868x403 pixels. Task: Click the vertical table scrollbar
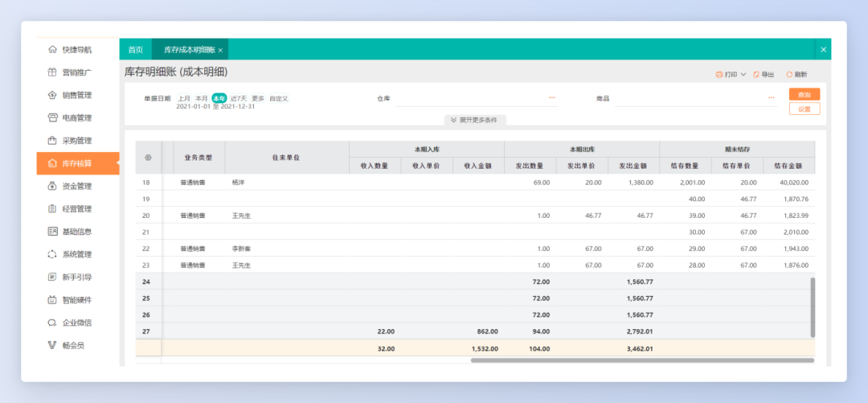pyautogui.click(x=813, y=307)
